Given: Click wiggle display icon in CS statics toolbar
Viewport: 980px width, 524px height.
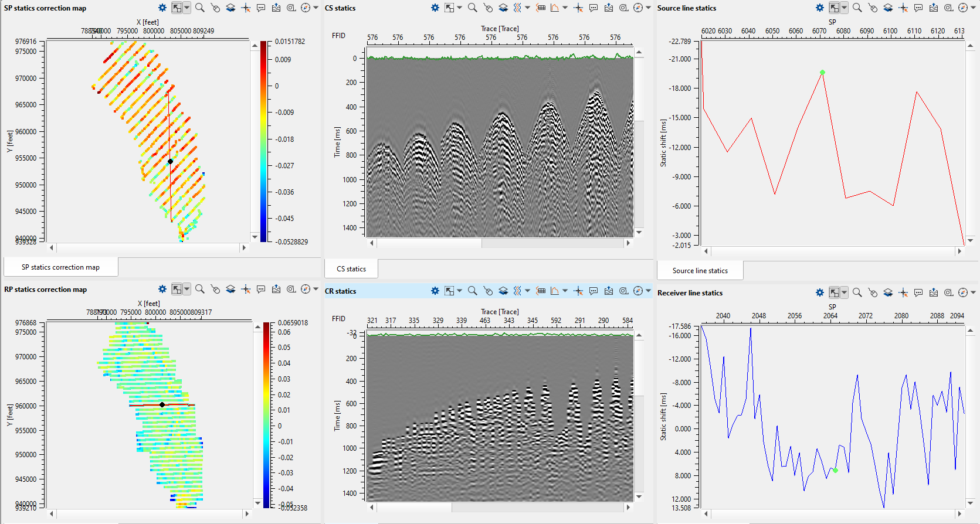Looking at the screenshot, I should [x=517, y=8].
